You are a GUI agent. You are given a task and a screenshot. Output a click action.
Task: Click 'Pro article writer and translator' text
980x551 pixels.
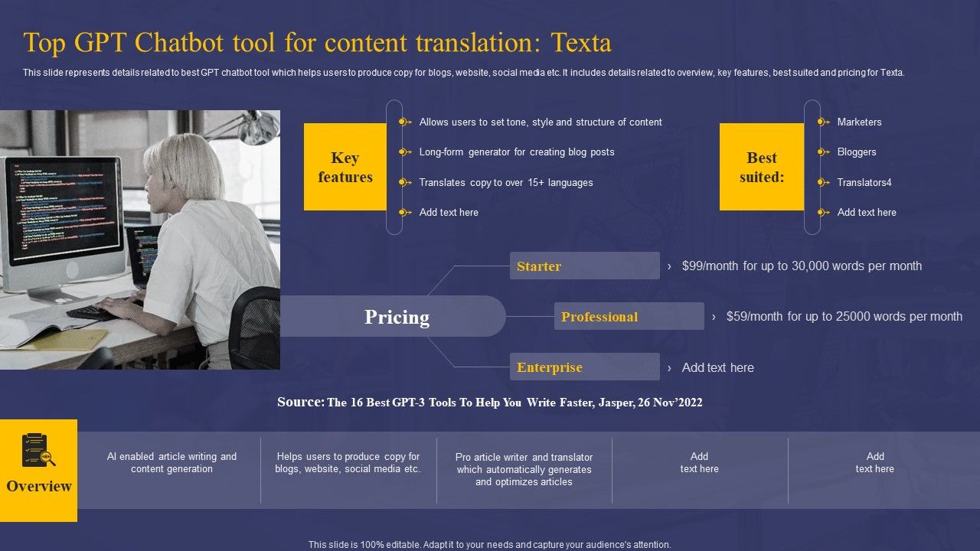[524, 469]
